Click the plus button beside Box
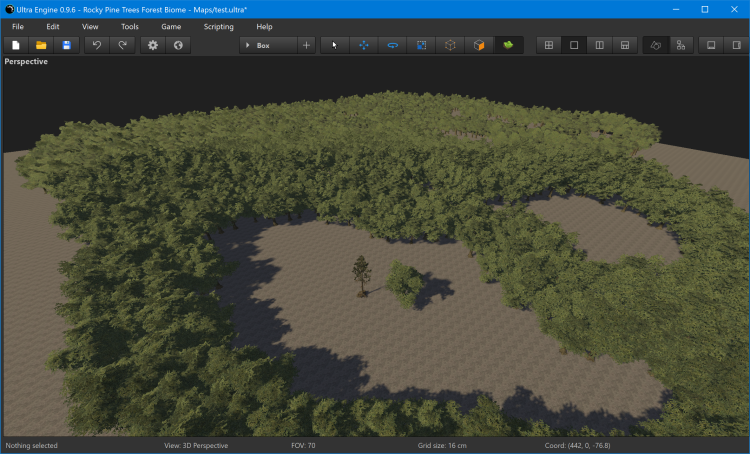This screenshot has height=454, width=750. (x=306, y=45)
